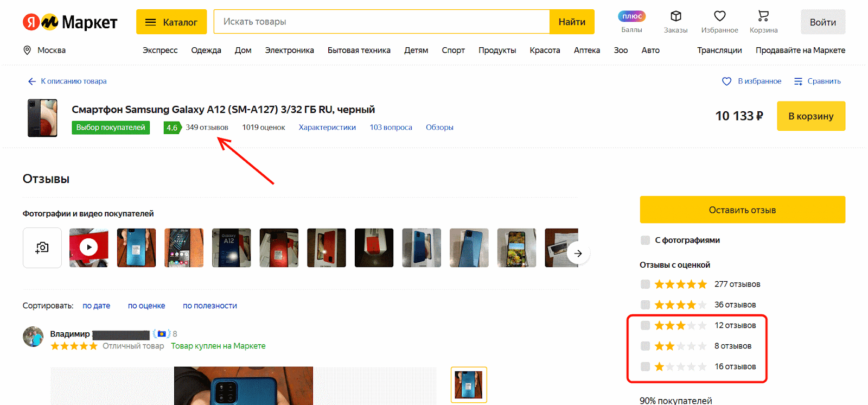Check the three-star 12 отзывов filter
This screenshot has width=868, height=405.
coord(645,325)
